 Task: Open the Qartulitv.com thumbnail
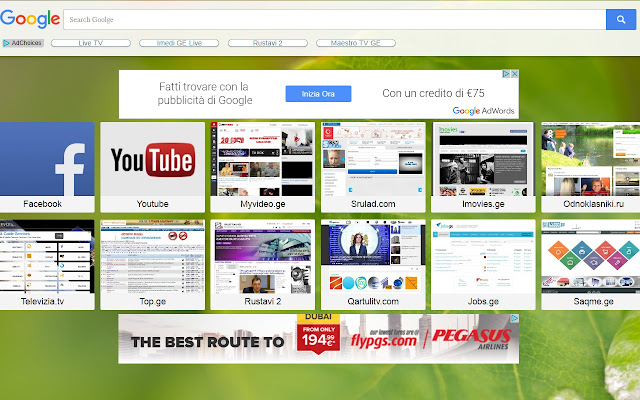[373, 264]
